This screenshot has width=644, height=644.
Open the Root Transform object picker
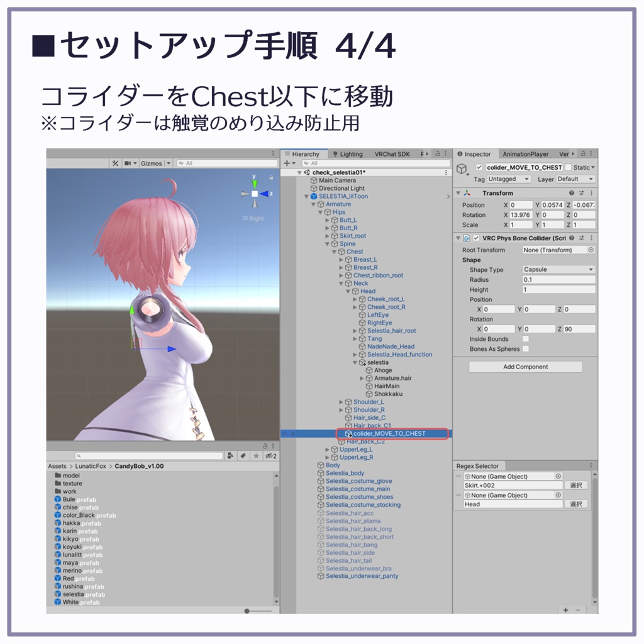click(x=590, y=250)
